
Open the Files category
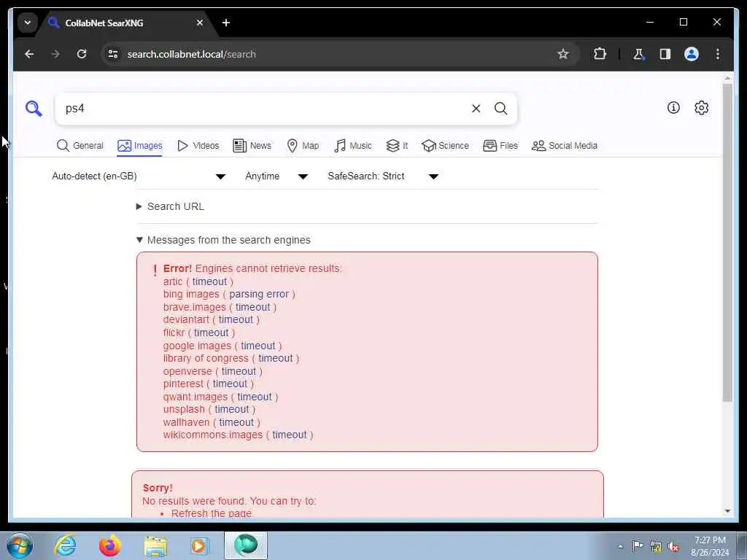500,146
